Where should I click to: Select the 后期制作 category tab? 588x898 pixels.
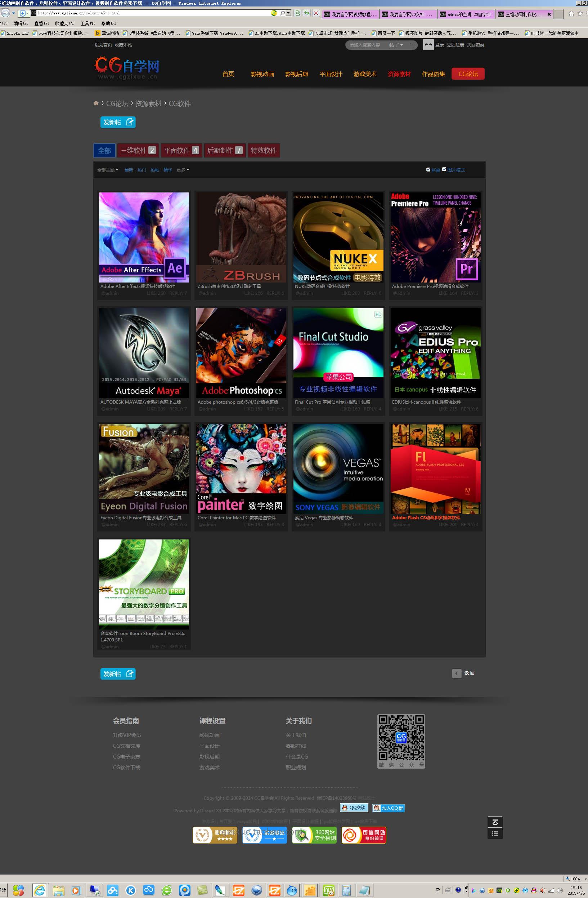pyautogui.click(x=225, y=151)
